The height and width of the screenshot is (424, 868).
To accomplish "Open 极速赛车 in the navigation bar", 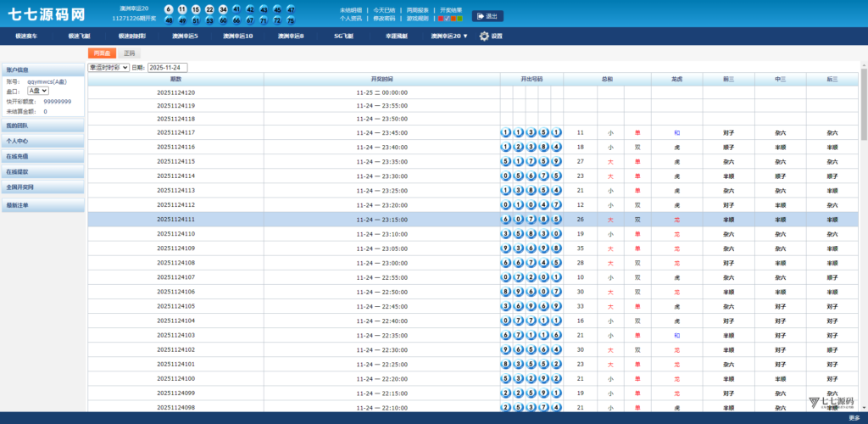I will tap(26, 36).
